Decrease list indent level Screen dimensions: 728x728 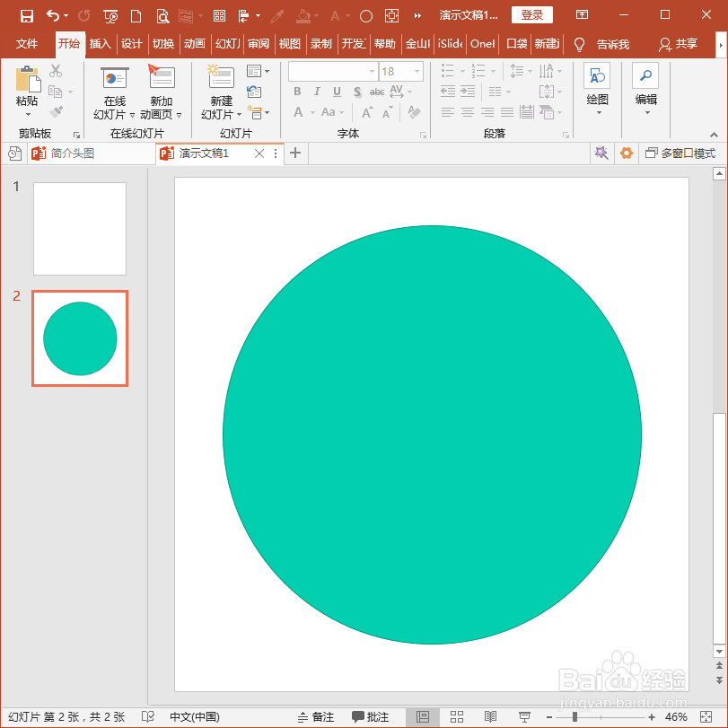448,92
